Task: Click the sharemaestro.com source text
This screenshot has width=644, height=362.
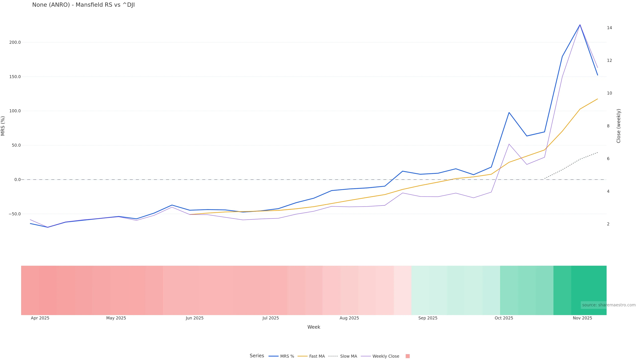Action: pyautogui.click(x=609, y=305)
